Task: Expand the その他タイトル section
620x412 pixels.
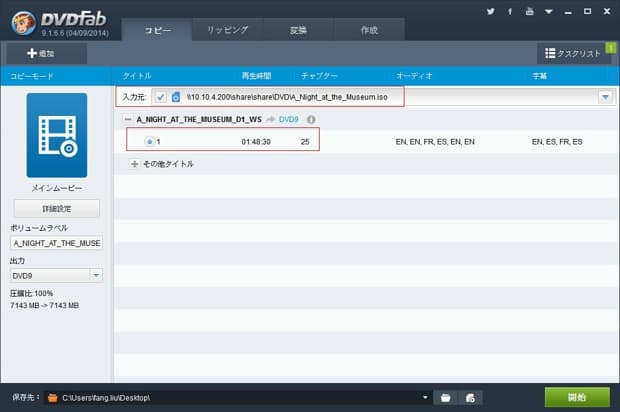Action: (135, 164)
